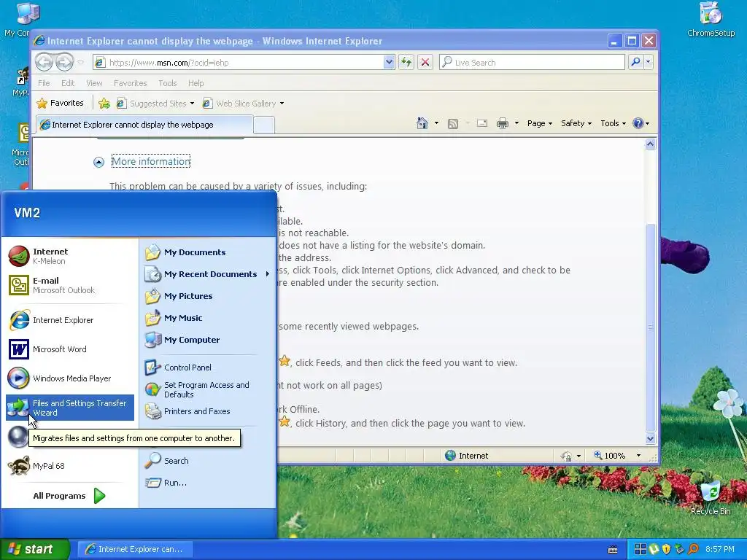Click the Windows start button
The height and width of the screenshot is (560, 747).
click(x=34, y=549)
